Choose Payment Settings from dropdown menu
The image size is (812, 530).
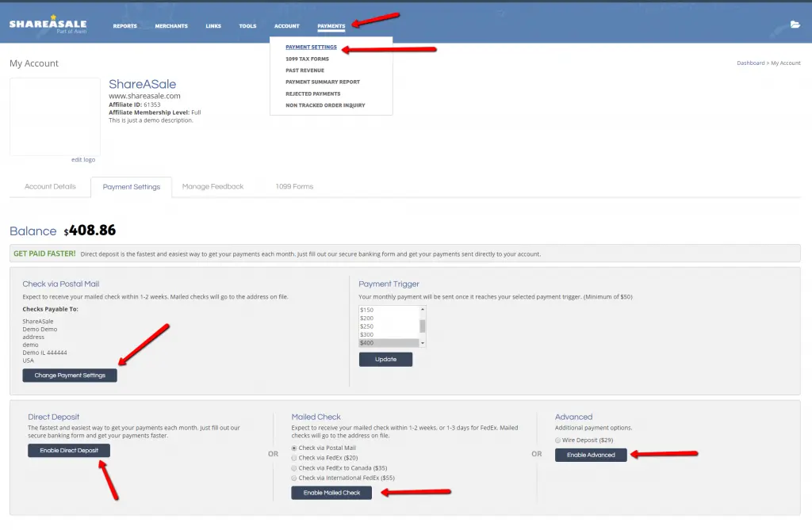point(311,47)
